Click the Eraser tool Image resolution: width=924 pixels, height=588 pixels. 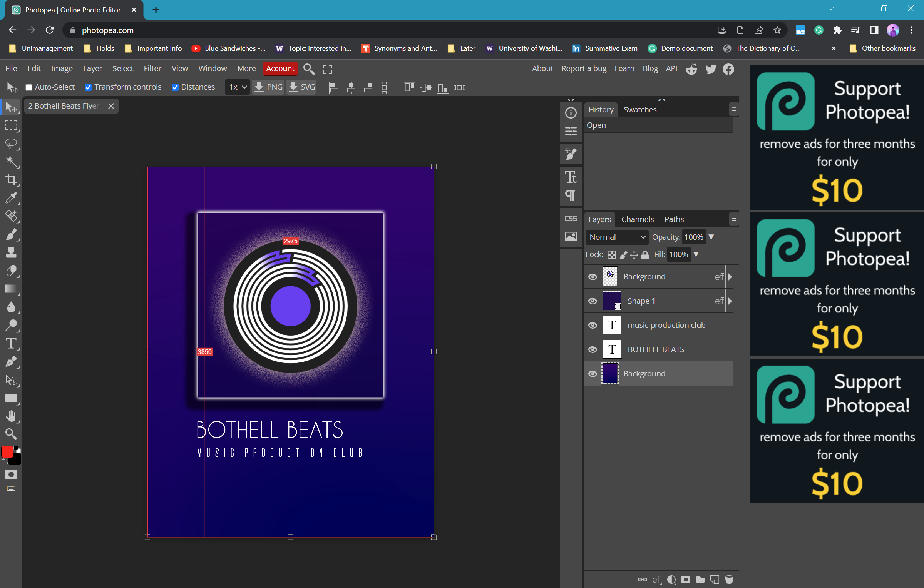pyautogui.click(x=10, y=271)
